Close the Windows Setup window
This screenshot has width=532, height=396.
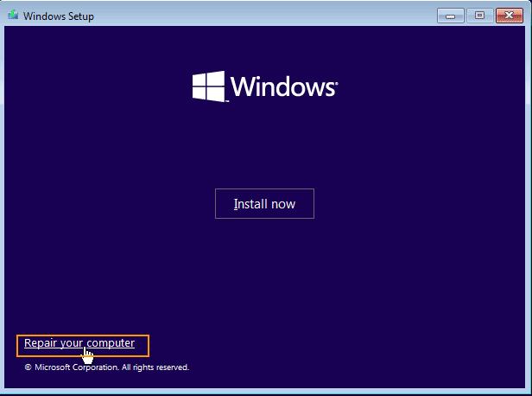tap(509, 16)
